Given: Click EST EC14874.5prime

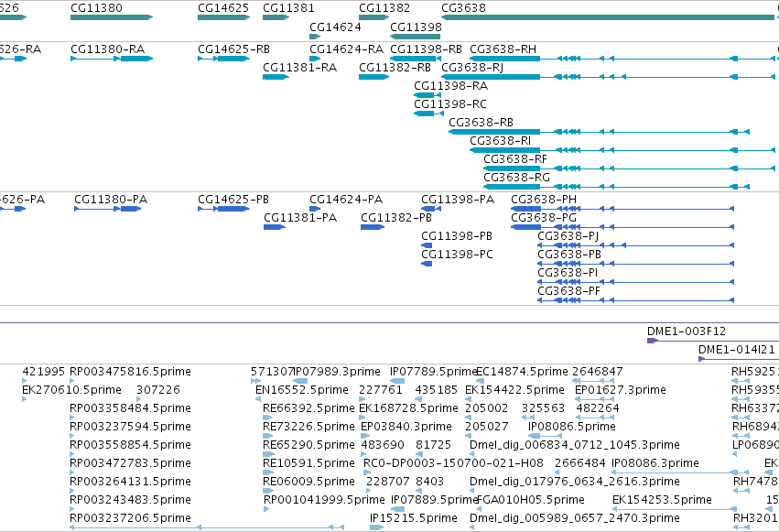Looking at the screenshot, I should click(x=481, y=381).
